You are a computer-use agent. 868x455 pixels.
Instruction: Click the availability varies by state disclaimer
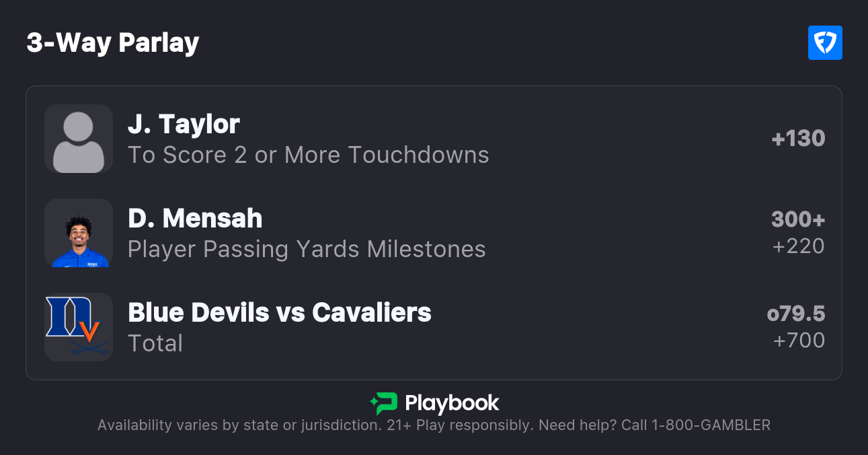pyautogui.click(x=239, y=425)
